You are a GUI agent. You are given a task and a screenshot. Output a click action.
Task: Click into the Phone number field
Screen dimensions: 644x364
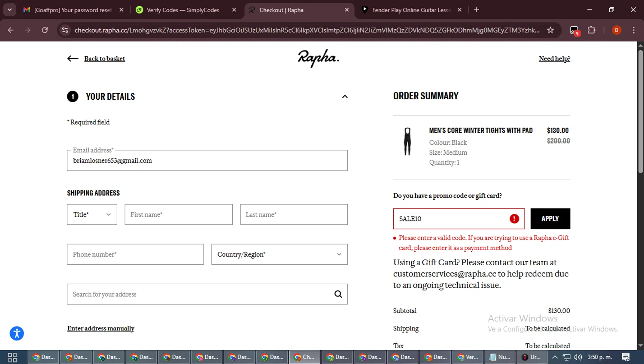135,254
